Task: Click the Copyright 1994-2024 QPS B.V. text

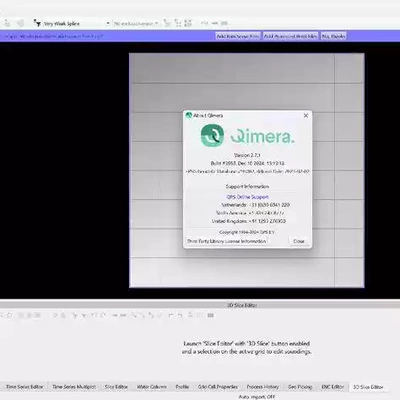Action: coord(247,232)
